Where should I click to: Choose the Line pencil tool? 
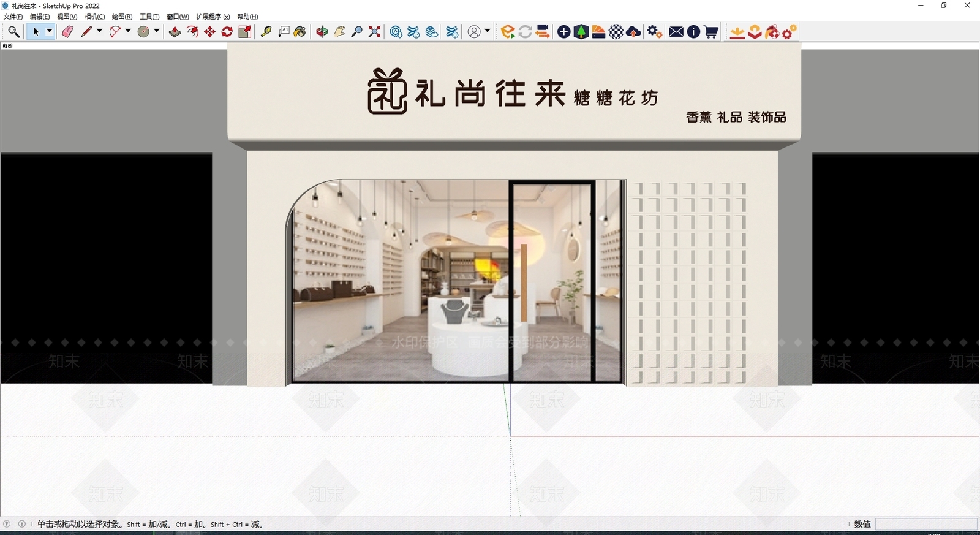coord(86,32)
